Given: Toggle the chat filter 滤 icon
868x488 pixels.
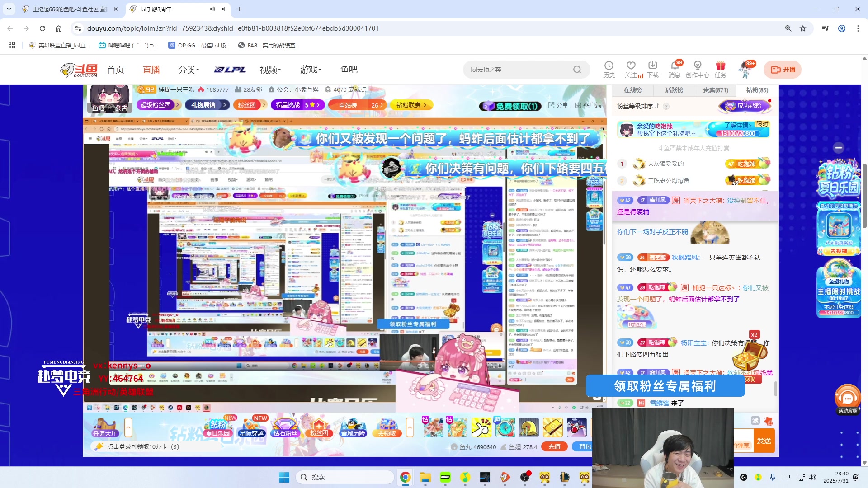Looking at the screenshot, I should (x=755, y=421).
